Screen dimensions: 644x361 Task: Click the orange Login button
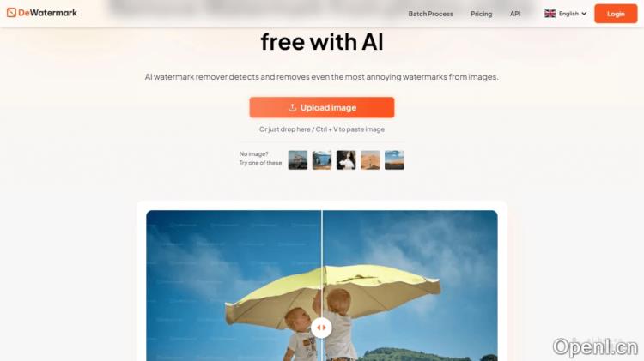[x=616, y=14]
